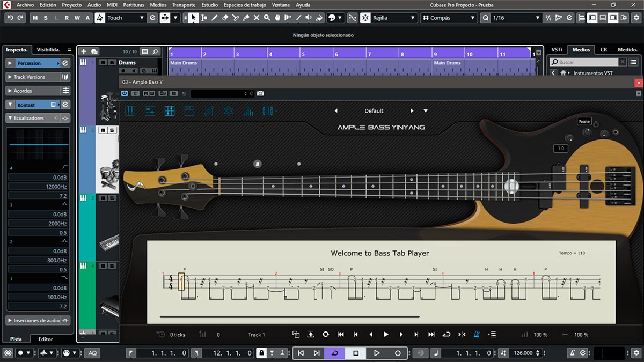Toggle global Mute M button
Viewport: 644px width, 362px height.
(35, 18)
